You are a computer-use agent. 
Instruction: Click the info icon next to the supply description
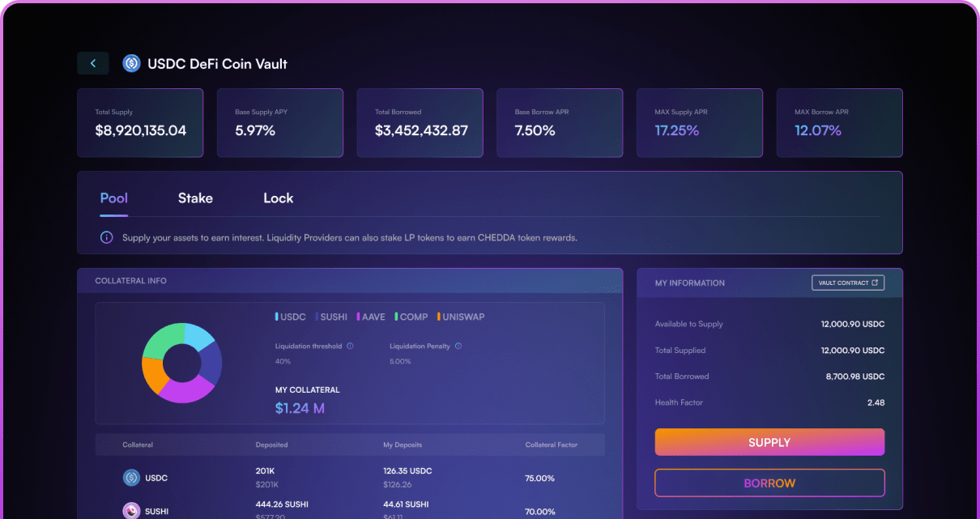pyautogui.click(x=106, y=236)
